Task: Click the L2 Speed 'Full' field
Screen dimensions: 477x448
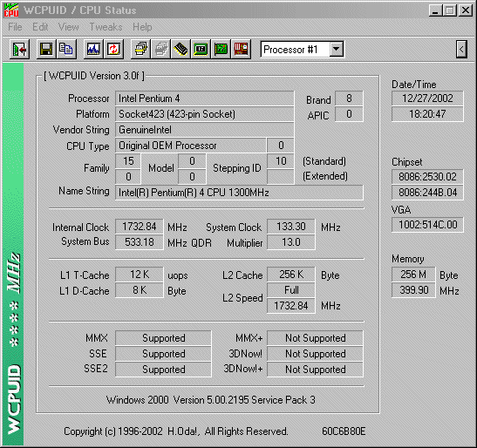Action: point(291,290)
